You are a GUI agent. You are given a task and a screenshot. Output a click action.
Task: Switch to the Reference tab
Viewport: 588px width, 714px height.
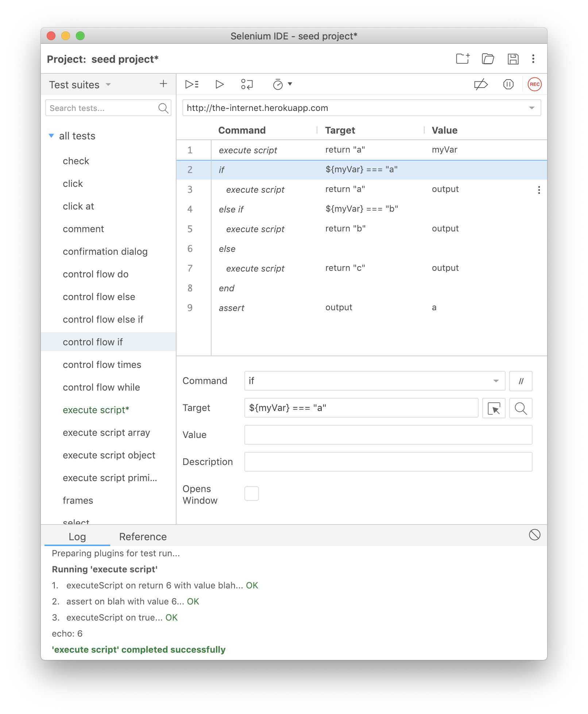pyautogui.click(x=143, y=537)
